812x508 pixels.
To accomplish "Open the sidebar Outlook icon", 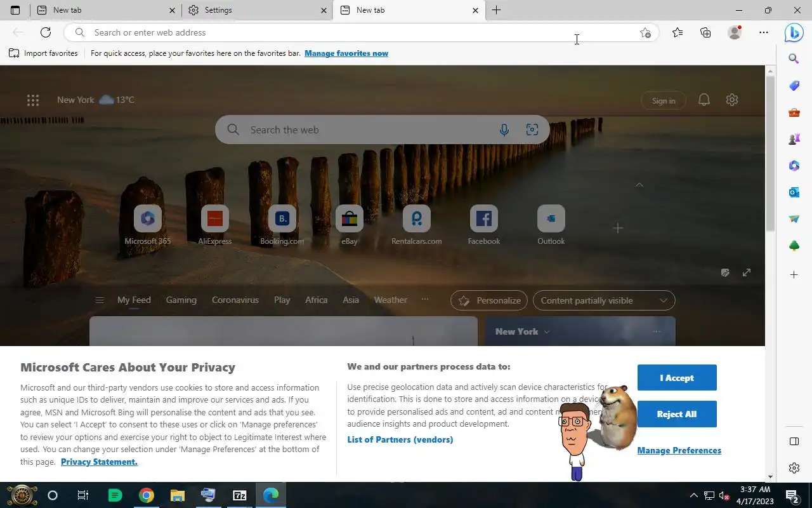I will (x=794, y=192).
